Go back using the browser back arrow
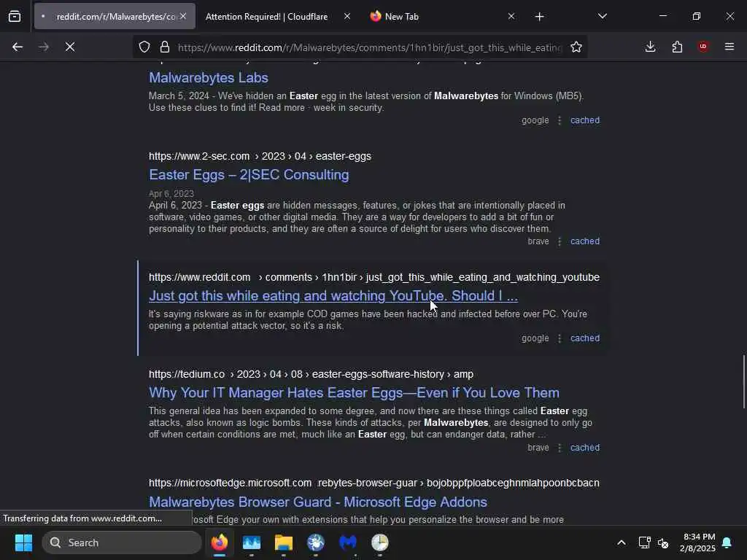 [x=18, y=47]
